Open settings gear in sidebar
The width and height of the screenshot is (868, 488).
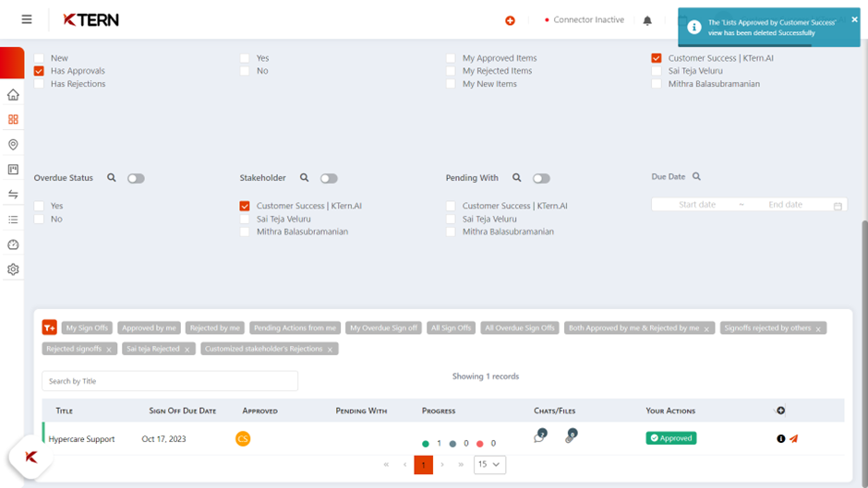point(13,269)
